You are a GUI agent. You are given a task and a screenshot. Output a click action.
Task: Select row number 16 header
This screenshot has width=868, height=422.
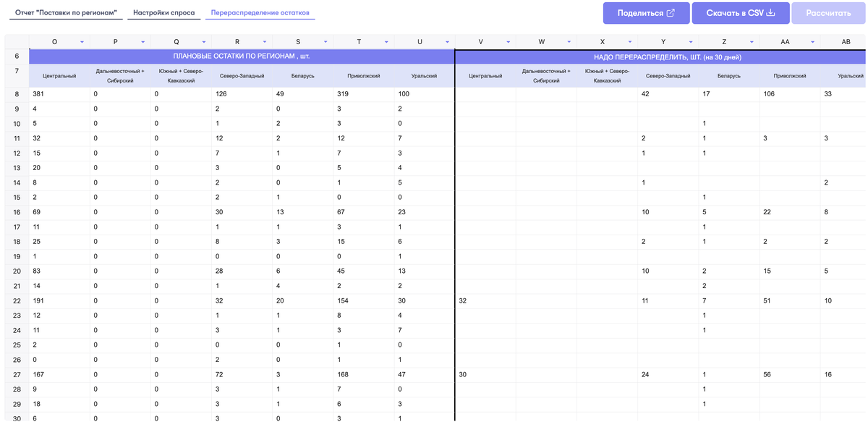[x=17, y=212]
